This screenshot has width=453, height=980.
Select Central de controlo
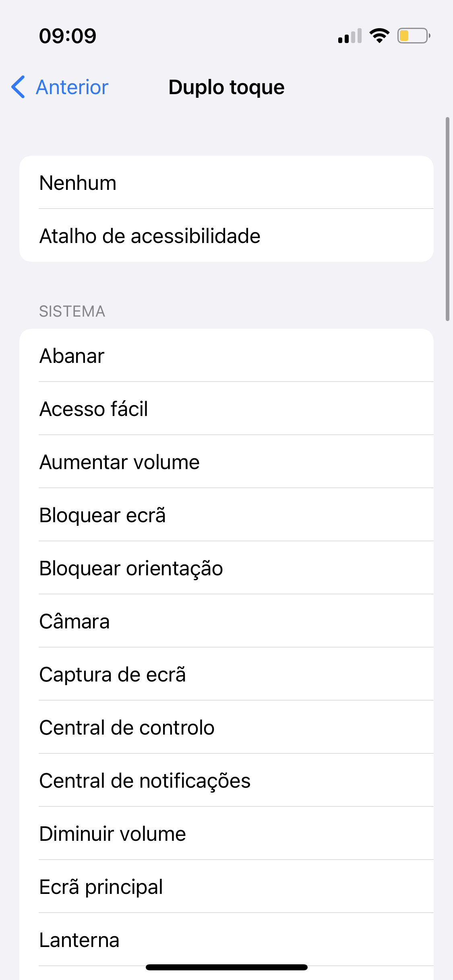point(226,727)
